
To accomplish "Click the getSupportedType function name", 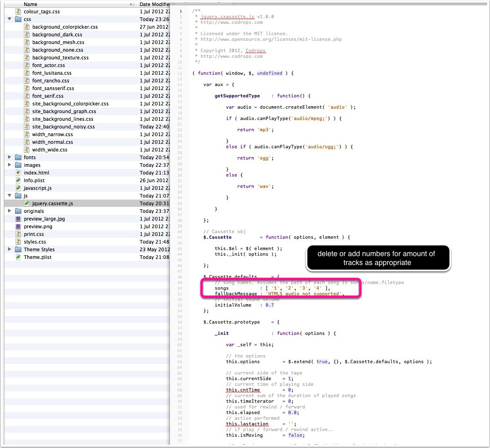I will pos(237,96).
